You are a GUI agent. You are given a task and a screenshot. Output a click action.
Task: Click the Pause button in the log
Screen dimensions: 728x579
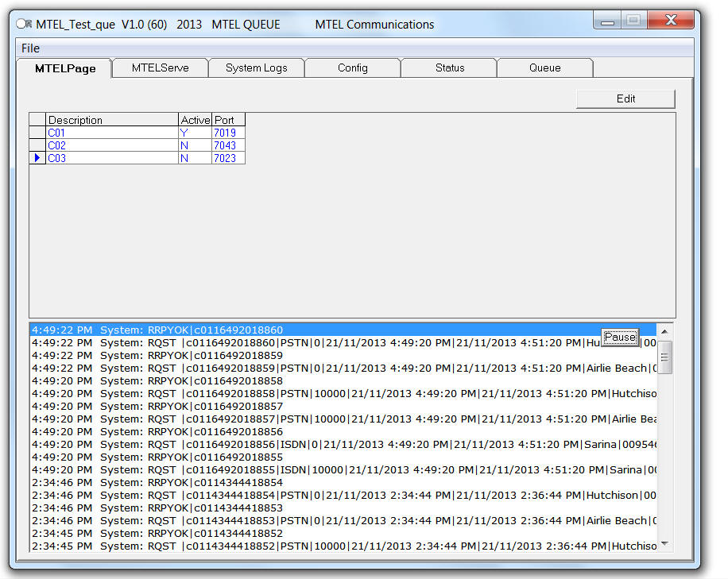tap(619, 338)
